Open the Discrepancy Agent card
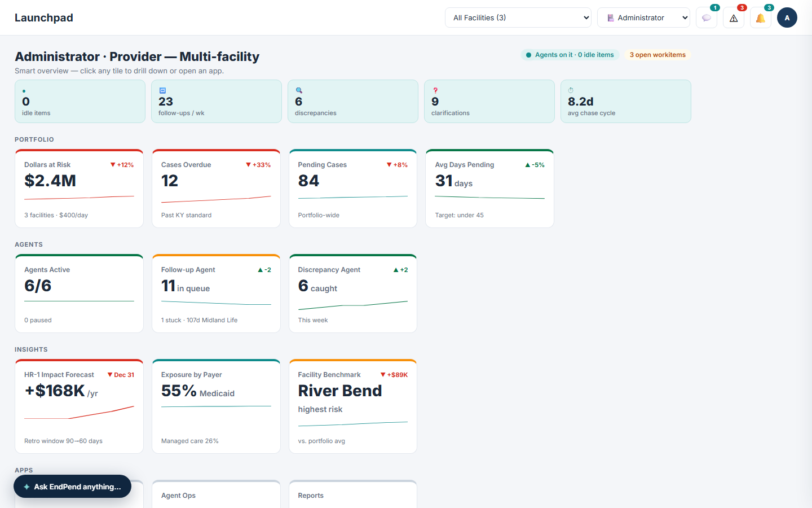The width and height of the screenshot is (812, 508). coord(353,294)
